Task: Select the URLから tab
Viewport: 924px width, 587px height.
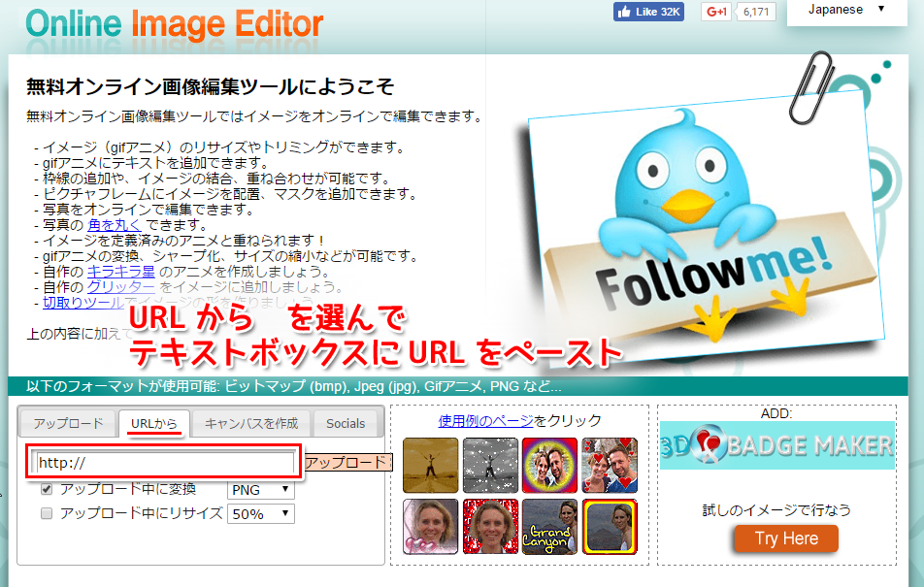Action: 153,423
